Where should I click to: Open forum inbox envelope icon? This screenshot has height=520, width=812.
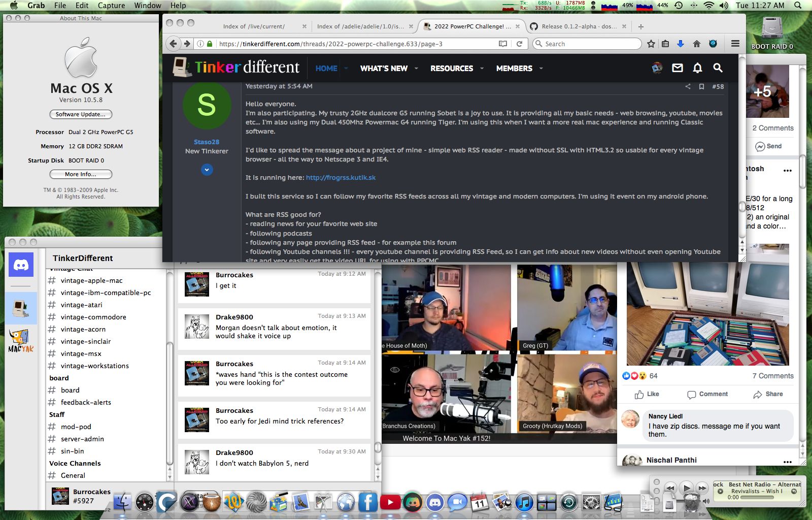pyautogui.click(x=678, y=68)
